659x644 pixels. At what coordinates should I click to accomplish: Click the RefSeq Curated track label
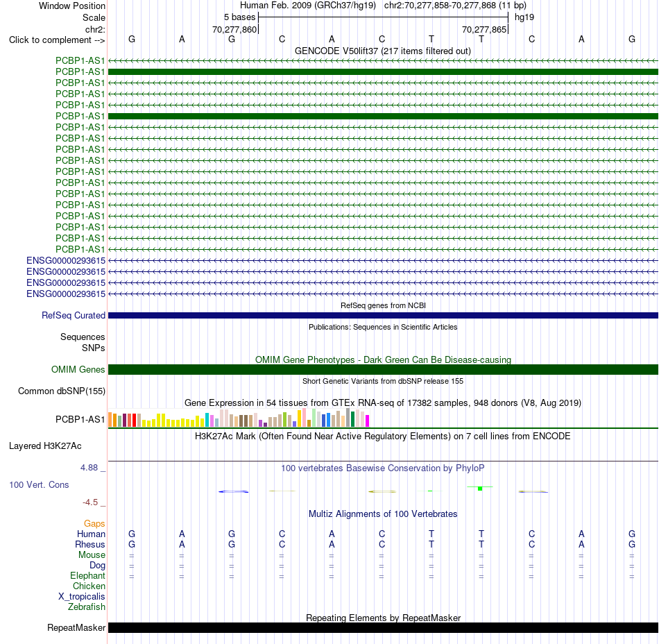point(74,315)
